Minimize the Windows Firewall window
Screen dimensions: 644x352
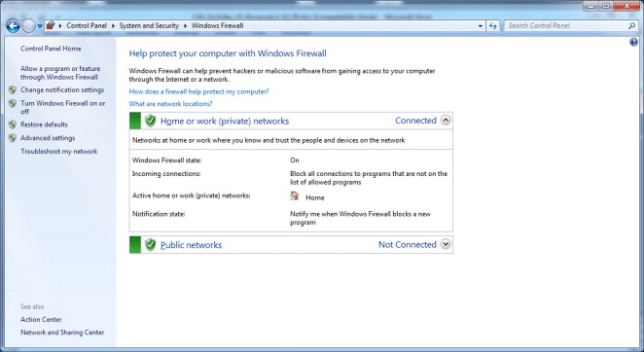pos(591,6)
